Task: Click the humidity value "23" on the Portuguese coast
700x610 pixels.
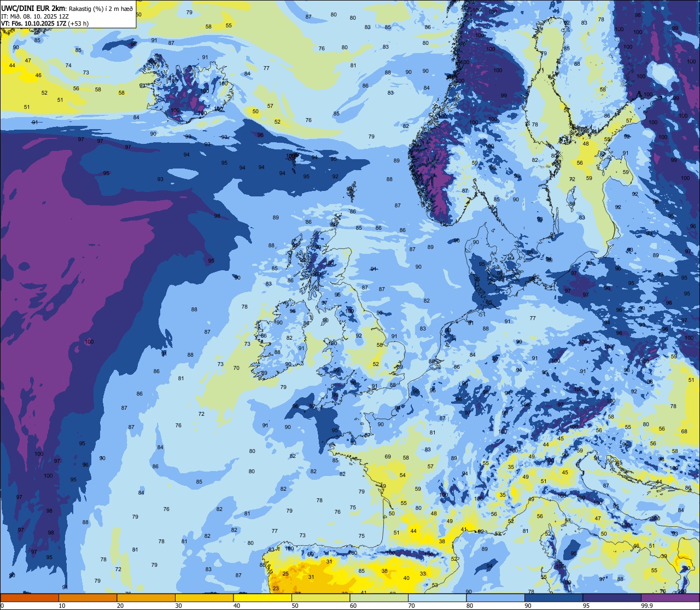Action: click(276, 589)
